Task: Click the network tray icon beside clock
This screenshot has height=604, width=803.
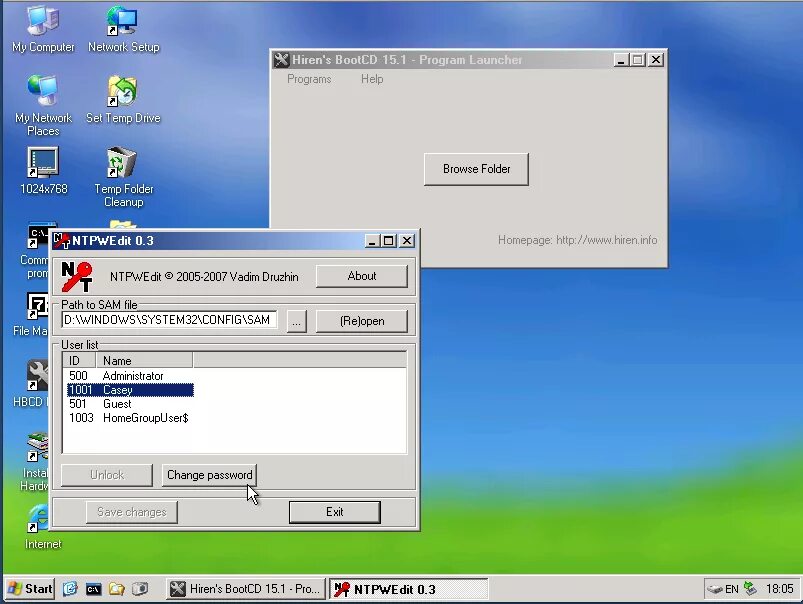Action: [750, 589]
